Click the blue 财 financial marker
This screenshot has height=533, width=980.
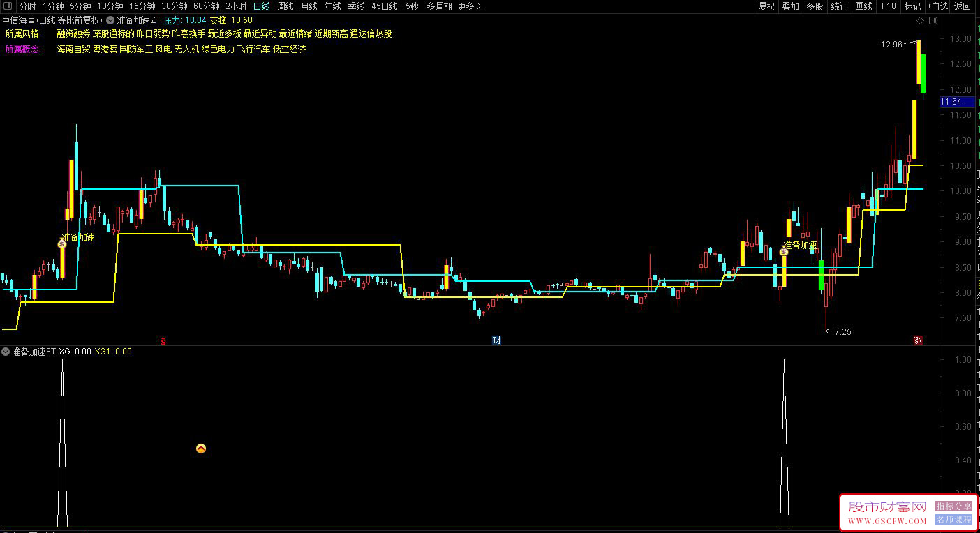pos(496,340)
